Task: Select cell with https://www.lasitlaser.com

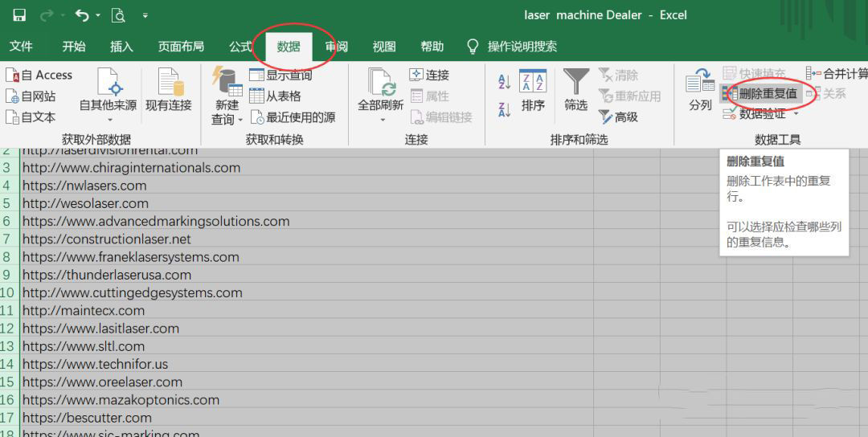Action: click(307, 328)
